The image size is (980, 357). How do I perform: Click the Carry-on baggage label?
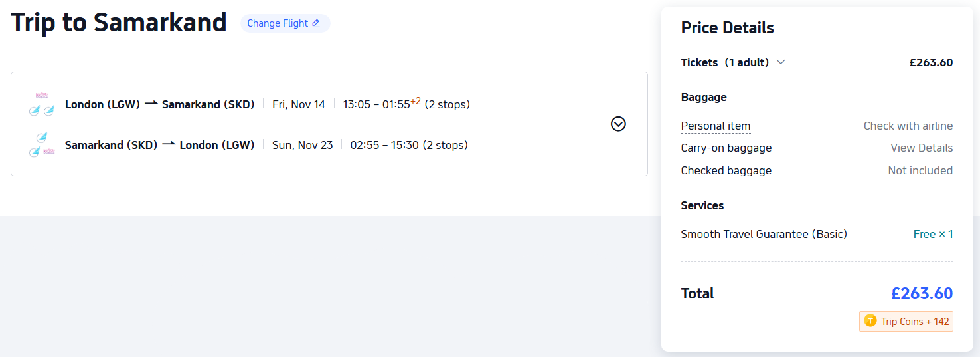coord(726,148)
